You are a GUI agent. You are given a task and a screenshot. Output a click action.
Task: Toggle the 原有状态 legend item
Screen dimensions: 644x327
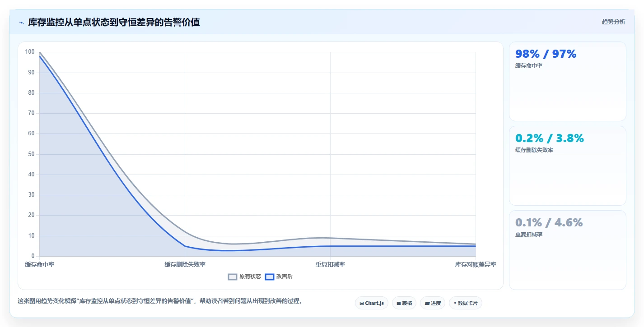click(244, 276)
